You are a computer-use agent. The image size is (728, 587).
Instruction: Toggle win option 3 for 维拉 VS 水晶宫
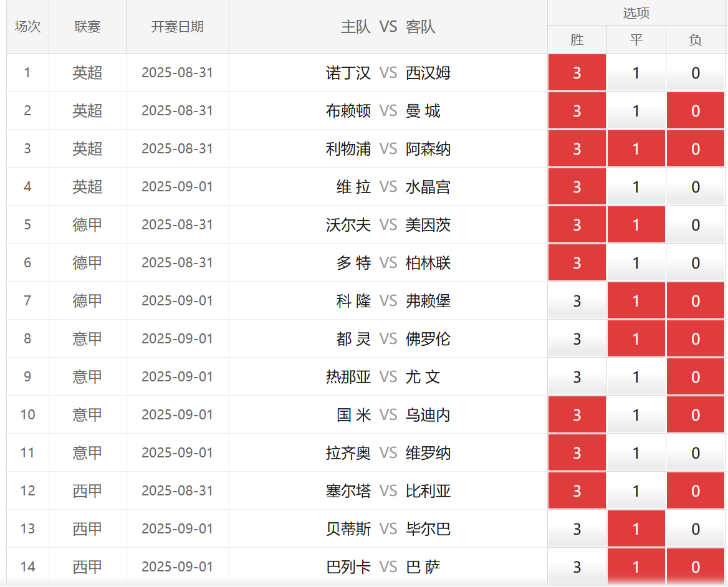[577, 187]
